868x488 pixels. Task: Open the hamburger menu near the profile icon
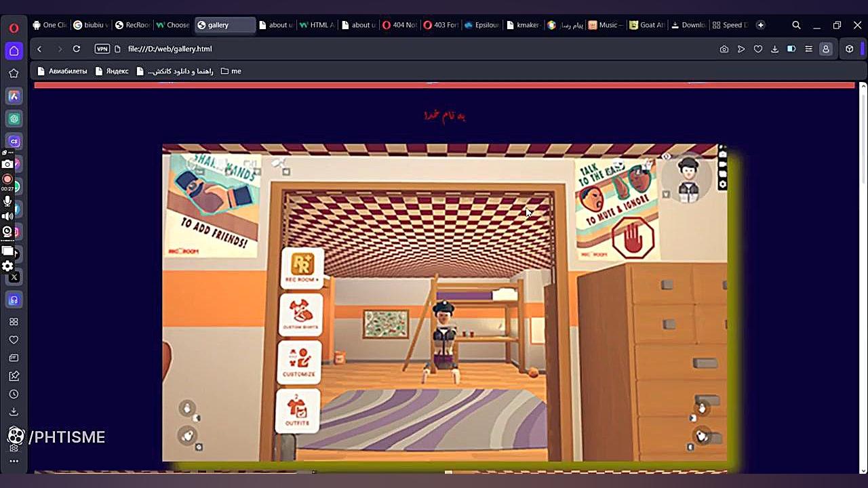808,49
